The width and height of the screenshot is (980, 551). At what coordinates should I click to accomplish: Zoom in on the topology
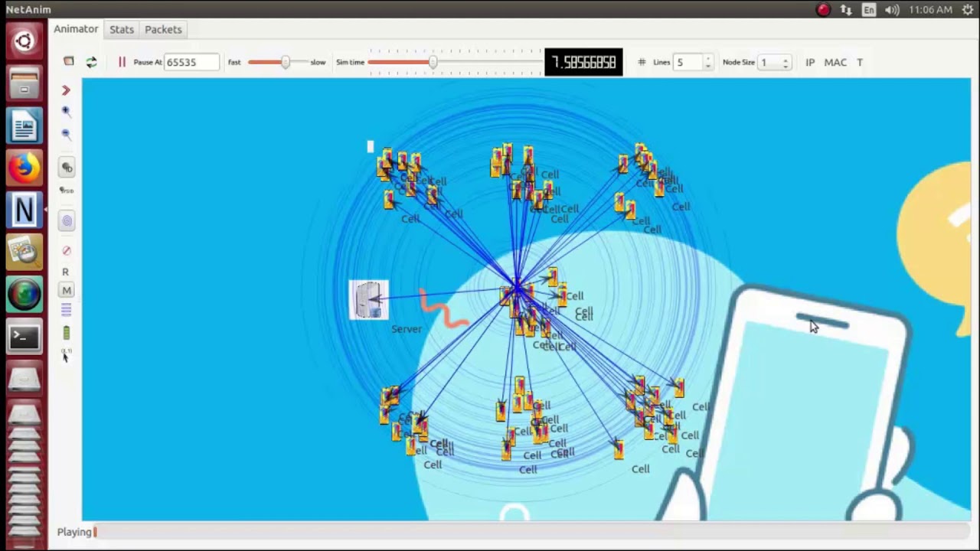[66, 112]
